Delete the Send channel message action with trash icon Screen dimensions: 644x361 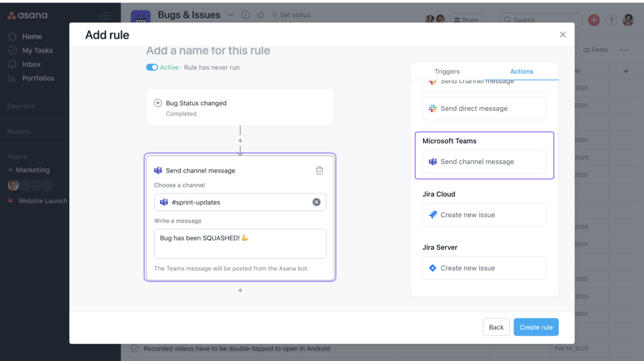point(320,171)
